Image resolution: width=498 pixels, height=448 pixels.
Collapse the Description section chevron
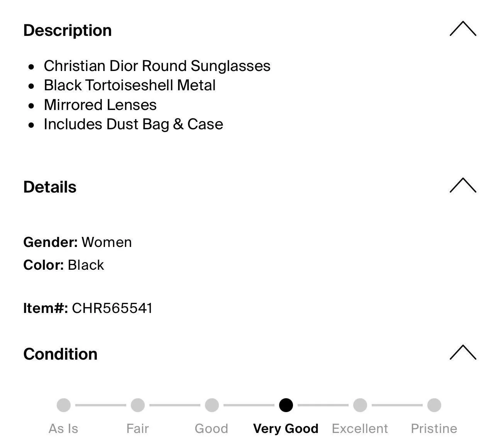click(463, 29)
